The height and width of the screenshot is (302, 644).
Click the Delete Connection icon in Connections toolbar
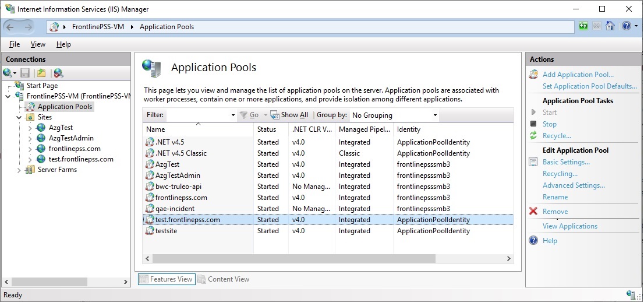point(59,73)
